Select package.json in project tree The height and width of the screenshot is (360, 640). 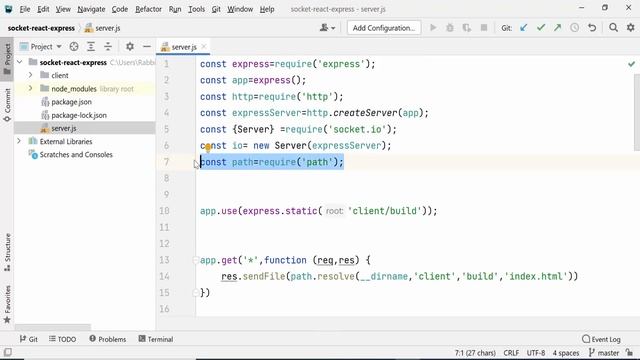[x=71, y=102]
